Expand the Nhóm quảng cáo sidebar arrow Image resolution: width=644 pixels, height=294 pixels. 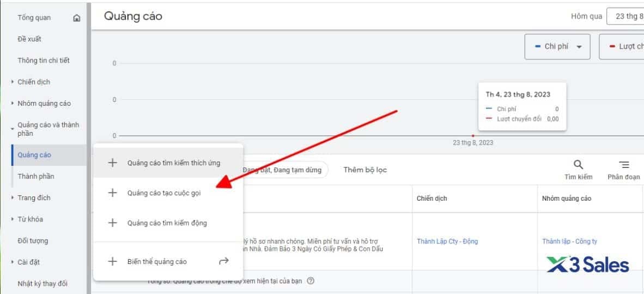[13, 103]
